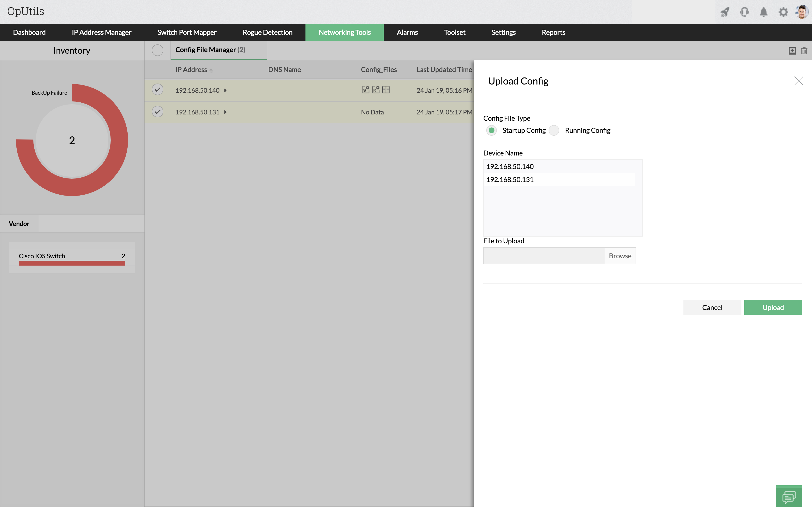Expand the 192.168.50.131 row arrow
The width and height of the screenshot is (812, 507).
click(x=225, y=112)
